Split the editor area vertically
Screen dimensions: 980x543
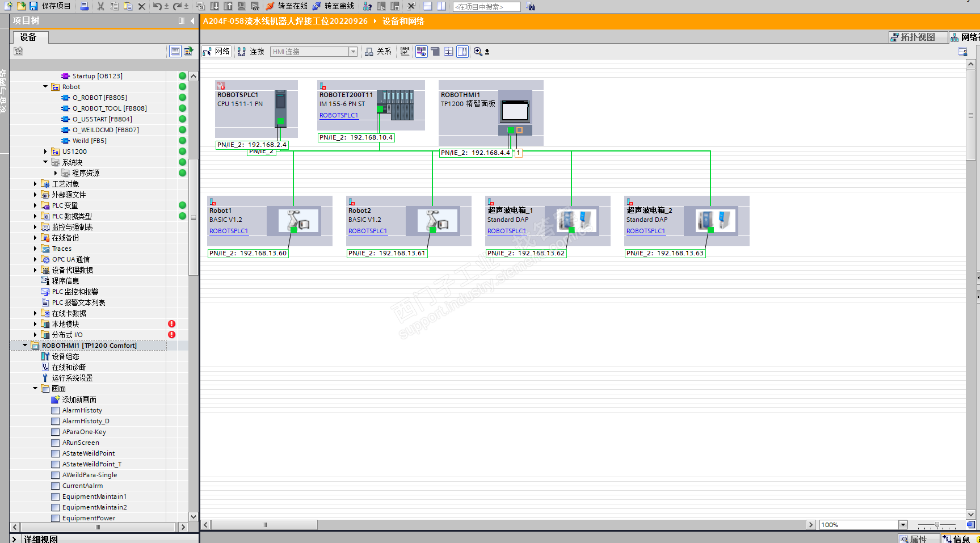[x=441, y=6]
